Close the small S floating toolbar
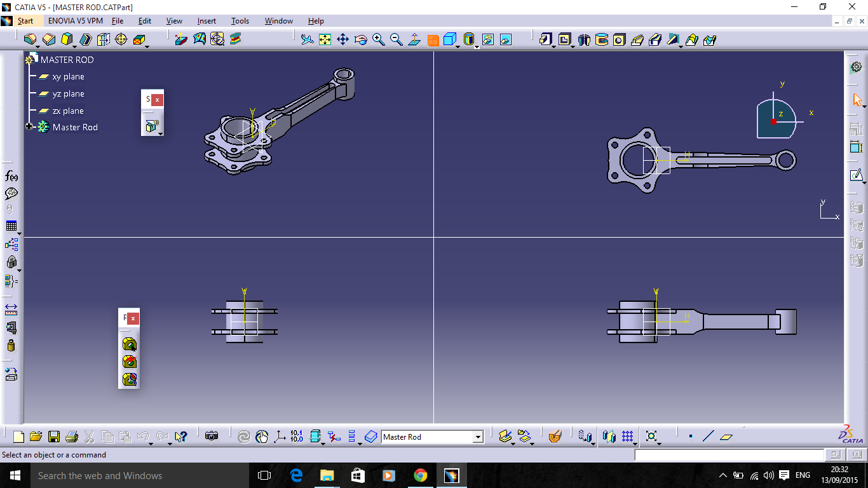This screenshot has height=488, width=868. [157, 100]
